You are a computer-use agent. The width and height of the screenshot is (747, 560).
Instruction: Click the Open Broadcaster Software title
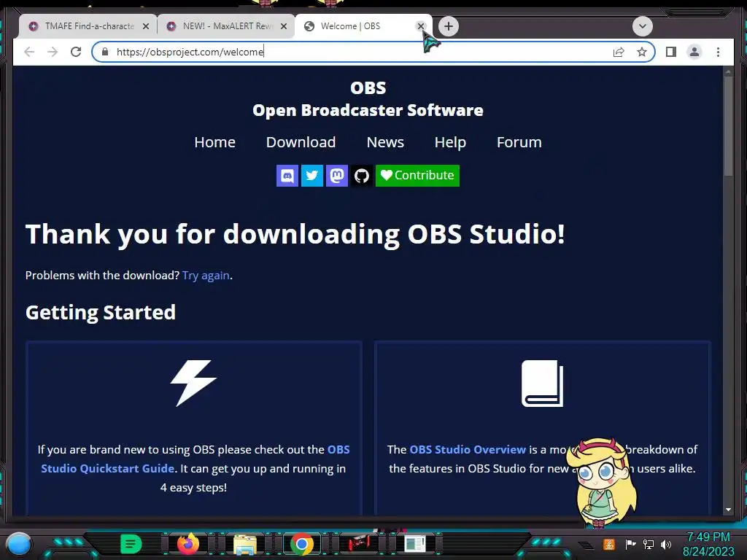click(x=368, y=110)
